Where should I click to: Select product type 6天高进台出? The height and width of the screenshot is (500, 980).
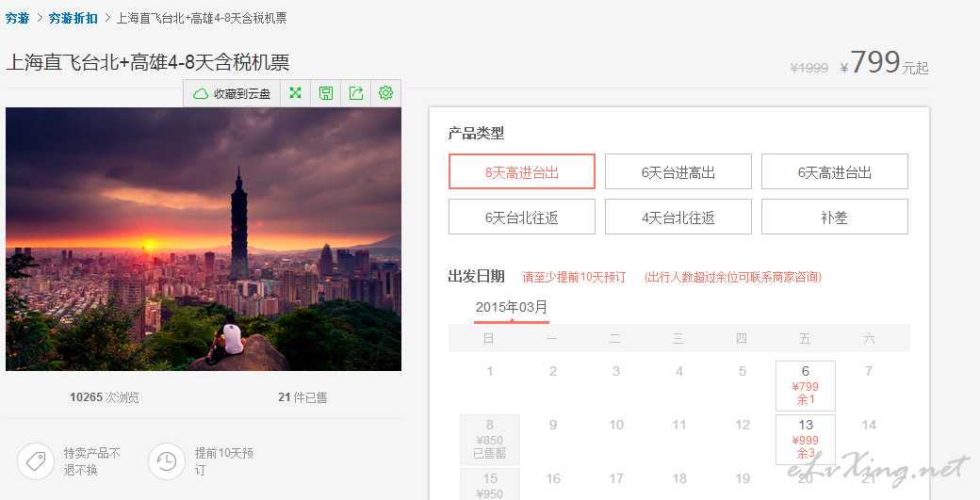click(834, 171)
